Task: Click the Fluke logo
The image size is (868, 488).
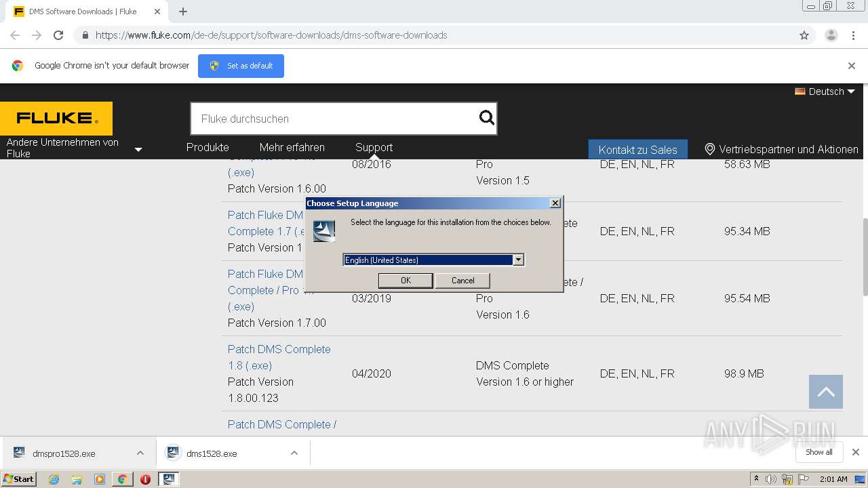Action: pyautogui.click(x=56, y=119)
